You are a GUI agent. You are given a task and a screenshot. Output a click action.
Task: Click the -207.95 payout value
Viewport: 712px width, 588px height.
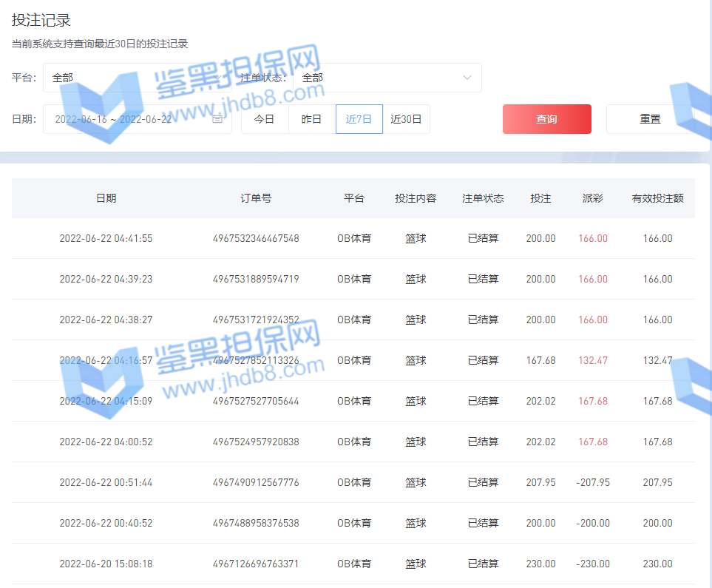tap(592, 482)
